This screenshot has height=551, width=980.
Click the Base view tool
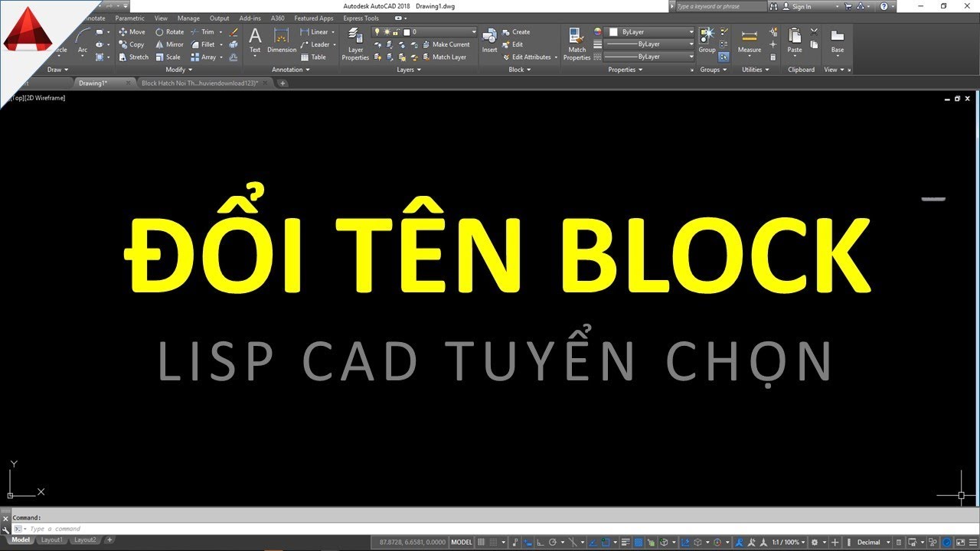pos(838,41)
